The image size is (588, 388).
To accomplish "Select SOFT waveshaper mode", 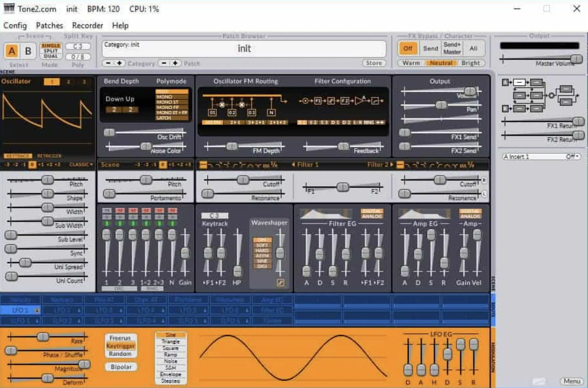I will pyautogui.click(x=262, y=245).
